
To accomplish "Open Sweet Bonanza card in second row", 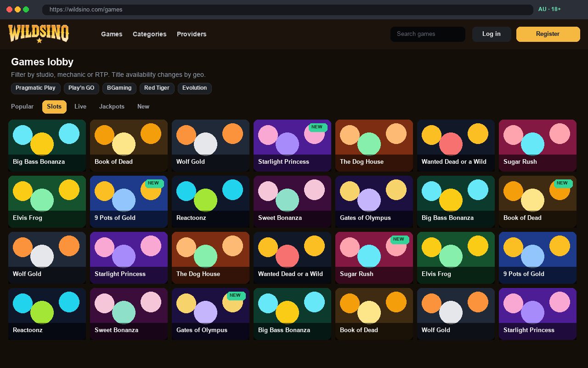I will [x=292, y=201].
